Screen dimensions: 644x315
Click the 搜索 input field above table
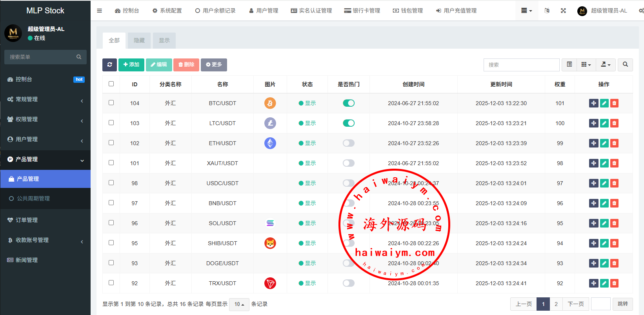521,65
